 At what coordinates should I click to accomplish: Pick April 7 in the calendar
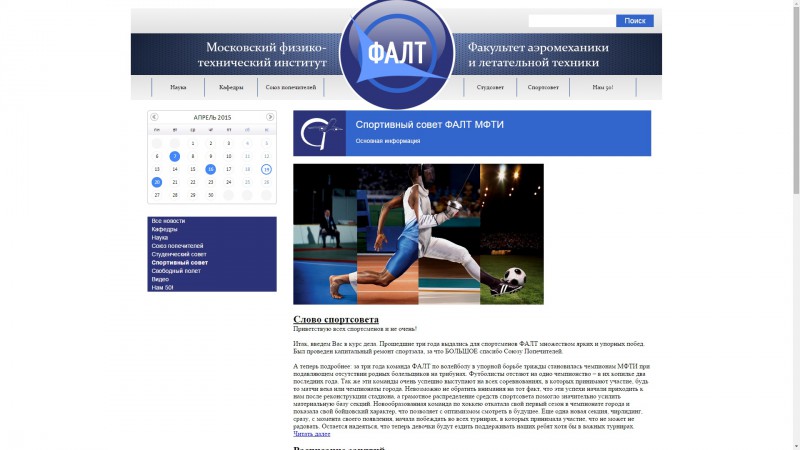[x=174, y=156]
